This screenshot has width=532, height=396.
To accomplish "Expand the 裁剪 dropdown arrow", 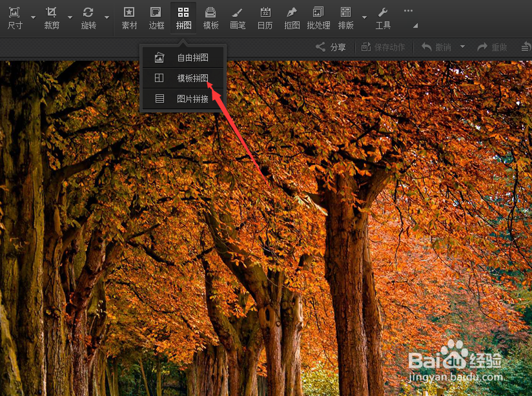I will [x=70, y=17].
